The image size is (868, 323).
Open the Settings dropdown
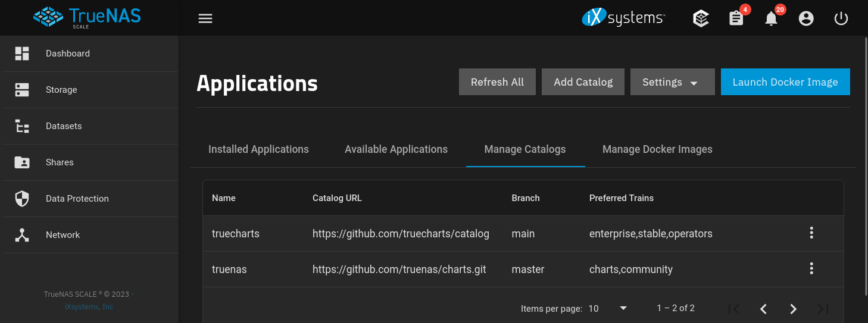[x=673, y=82]
